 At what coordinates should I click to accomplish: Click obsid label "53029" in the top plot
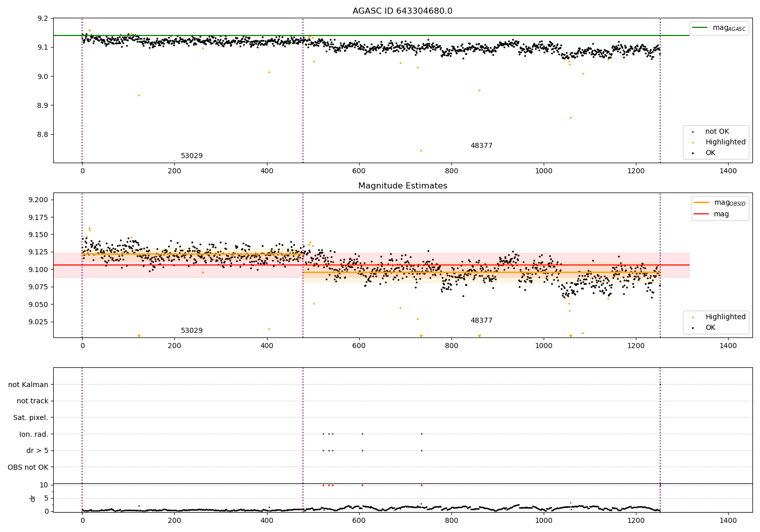click(x=192, y=156)
